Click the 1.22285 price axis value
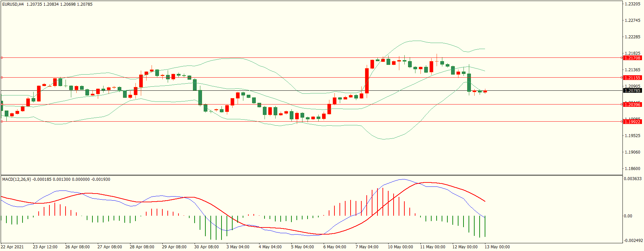Image resolution: width=644 pixels, height=251 pixels. pos(632,37)
